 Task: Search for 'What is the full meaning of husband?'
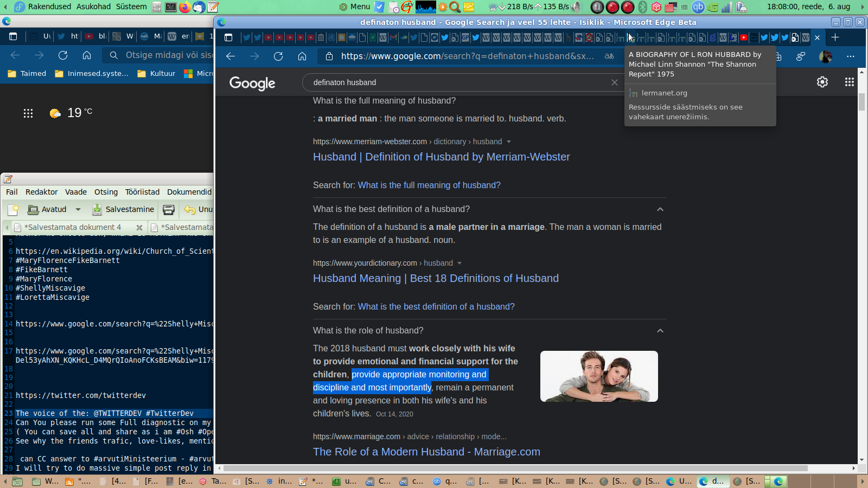tap(429, 185)
